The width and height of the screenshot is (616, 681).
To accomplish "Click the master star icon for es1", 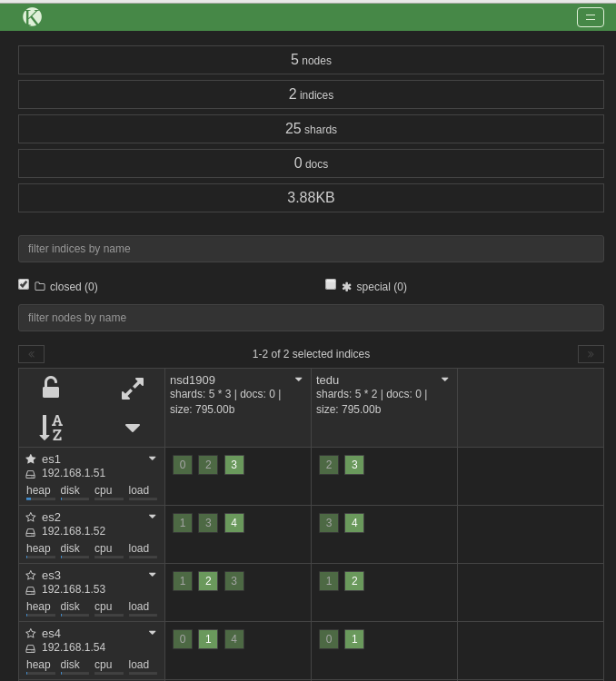I will (30, 459).
